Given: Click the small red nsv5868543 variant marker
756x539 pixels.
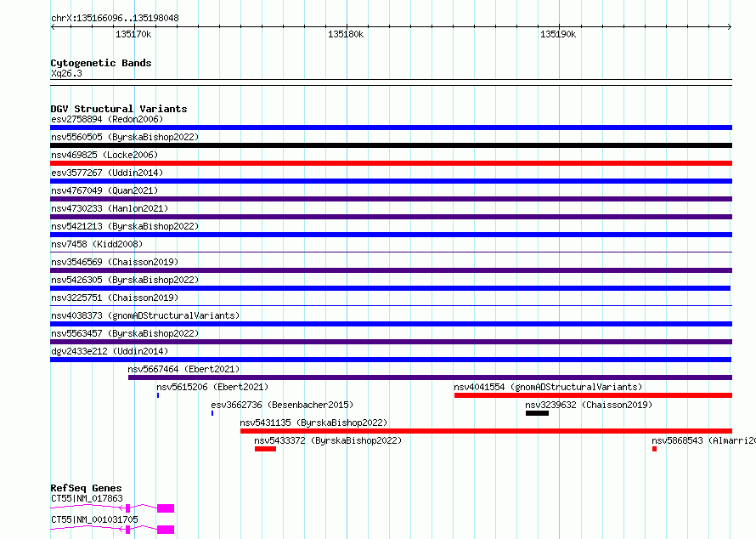Looking at the screenshot, I should click(654, 449).
